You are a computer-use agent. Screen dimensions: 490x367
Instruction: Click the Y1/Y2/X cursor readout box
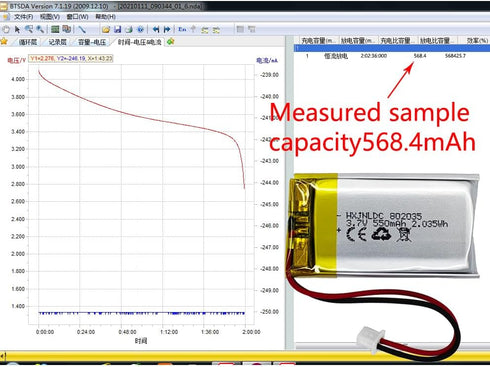(x=71, y=59)
